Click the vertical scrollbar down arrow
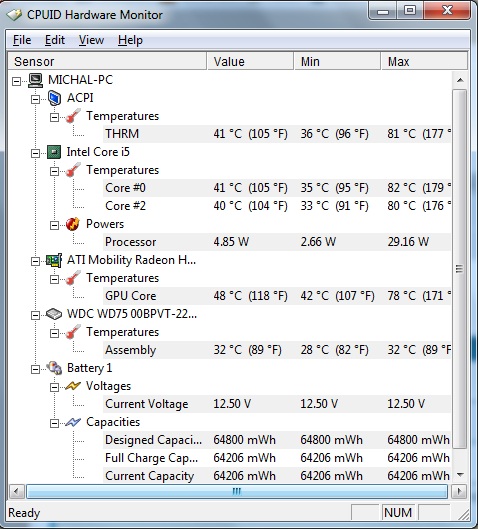The height and width of the screenshot is (530, 479). coord(460,475)
